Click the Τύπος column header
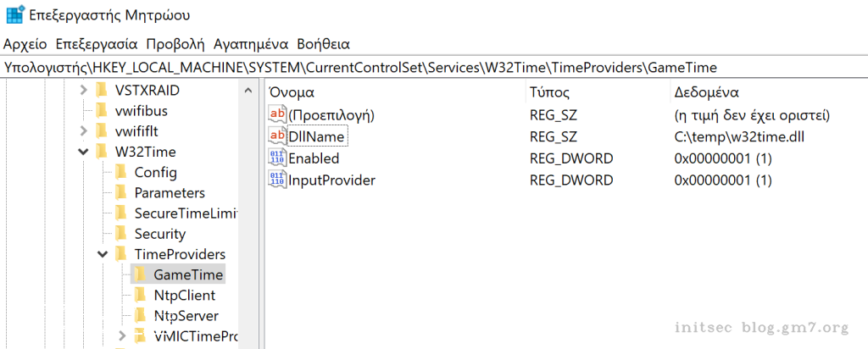 (549, 91)
